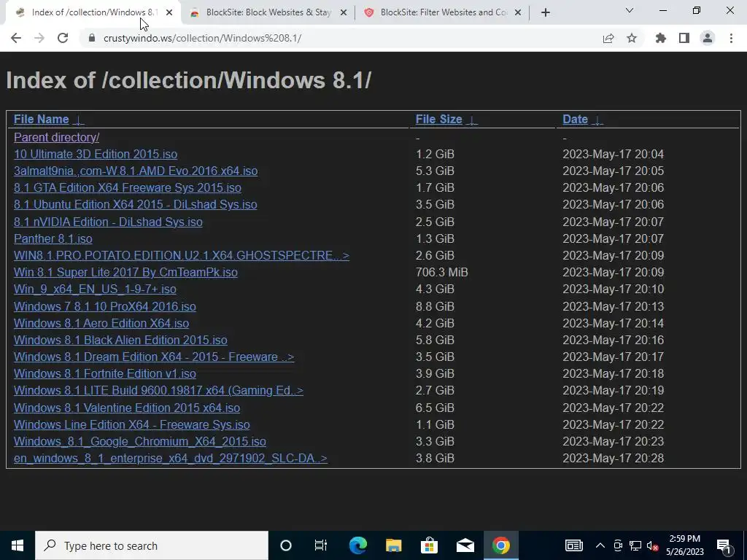The image size is (747, 560).
Task: Open the Windows Start menu
Action: 18,545
